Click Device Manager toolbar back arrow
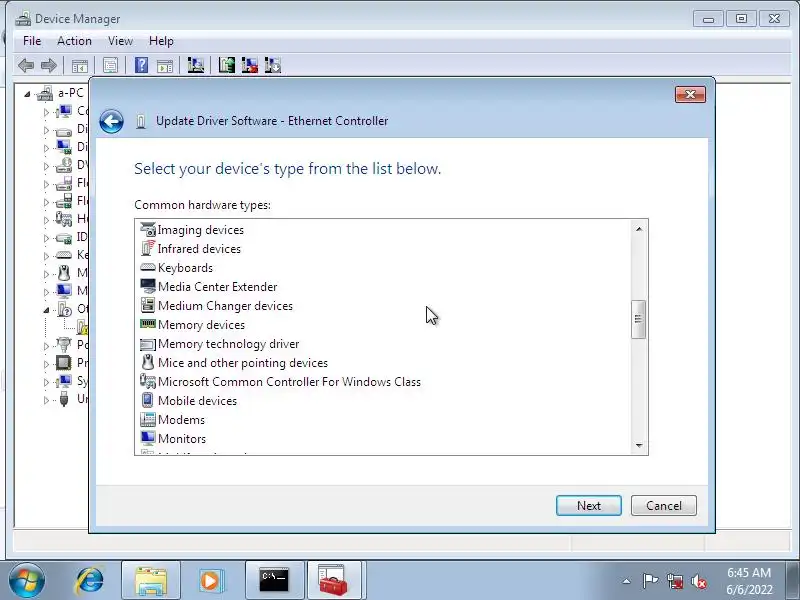 pos(26,65)
